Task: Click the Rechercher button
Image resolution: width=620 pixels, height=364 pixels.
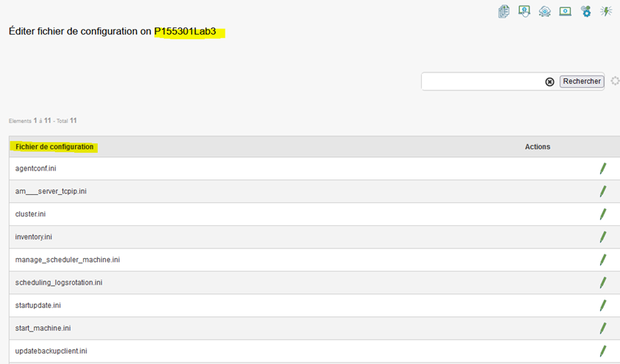Action: pyautogui.click(x=581, y=82)
